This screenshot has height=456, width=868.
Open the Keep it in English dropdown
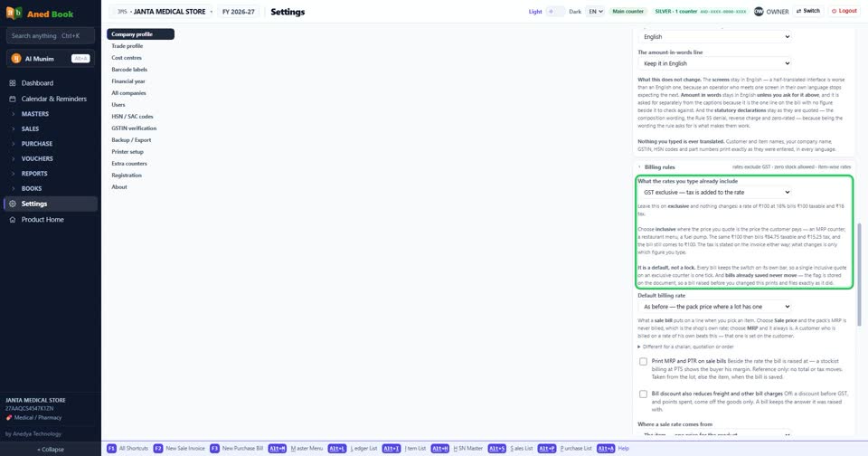[714, 63]
